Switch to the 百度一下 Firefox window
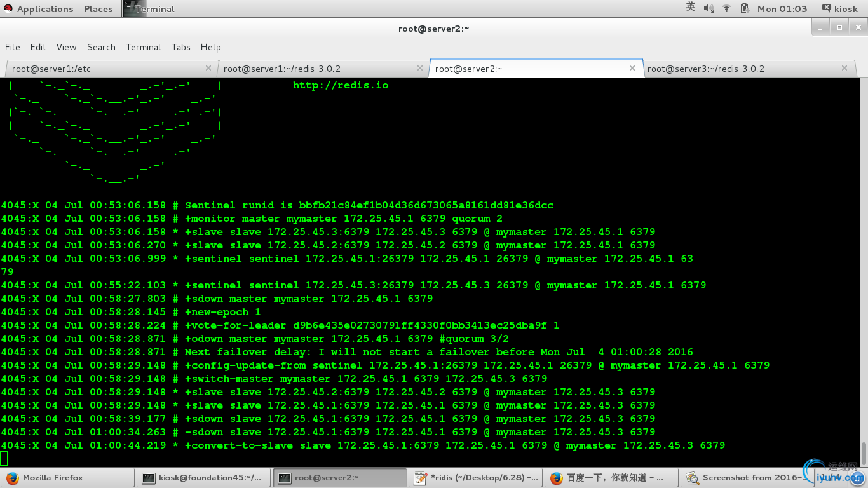Image resolution: width=868 pixels, height=488 pixels. [x=611, y=478]
